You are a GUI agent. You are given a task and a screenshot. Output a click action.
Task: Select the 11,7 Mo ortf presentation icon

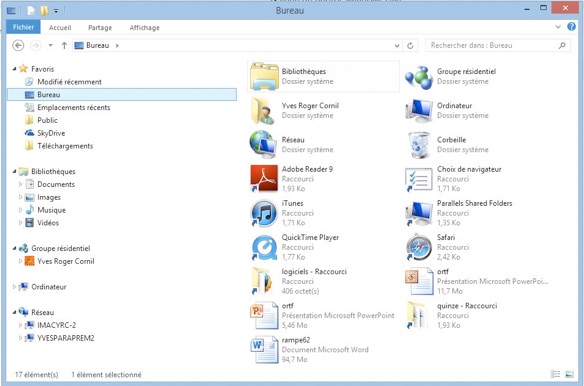point(419,281)
